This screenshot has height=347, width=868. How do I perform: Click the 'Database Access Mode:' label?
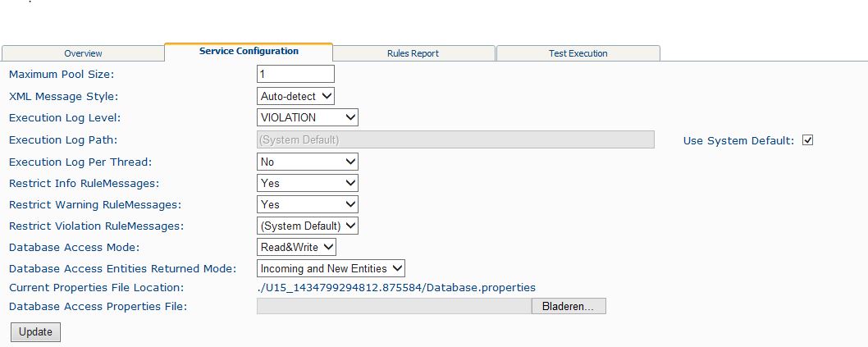coord(74,248)
